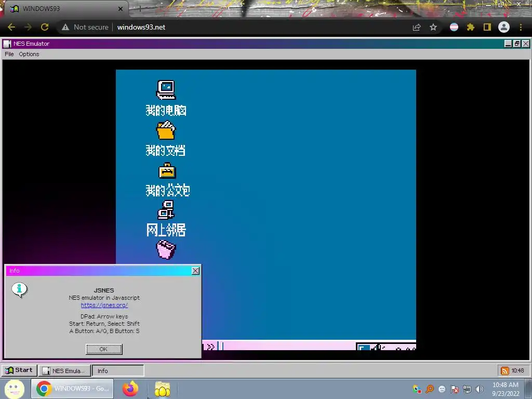Screen dimensions: 532x399
Task: Open the network tray icon
Action: click(467, 389)
